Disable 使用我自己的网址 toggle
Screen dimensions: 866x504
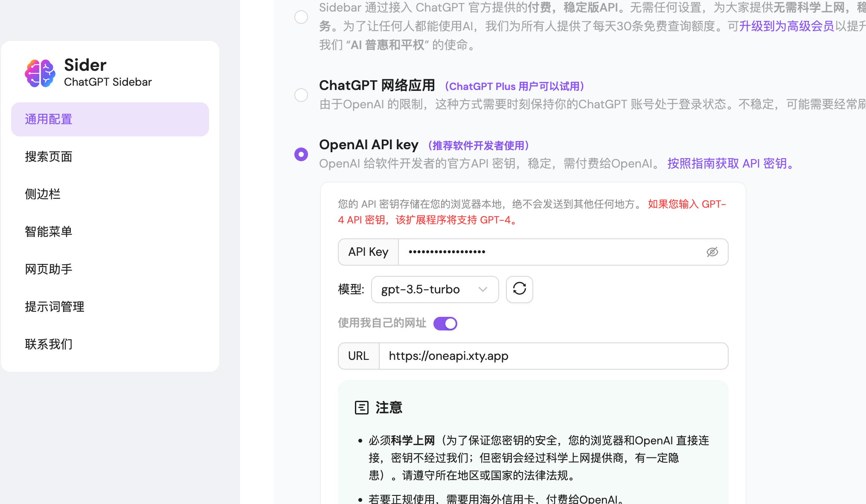click(x=445, y=324)
